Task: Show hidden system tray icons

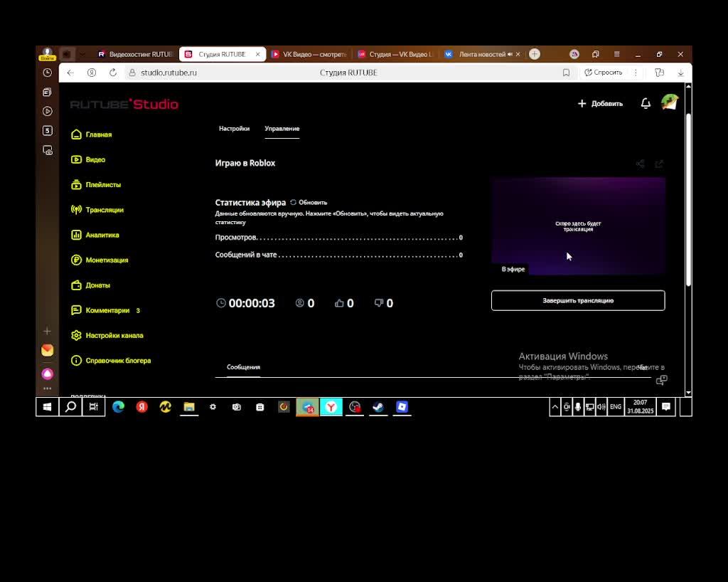Action: point(555,407)
